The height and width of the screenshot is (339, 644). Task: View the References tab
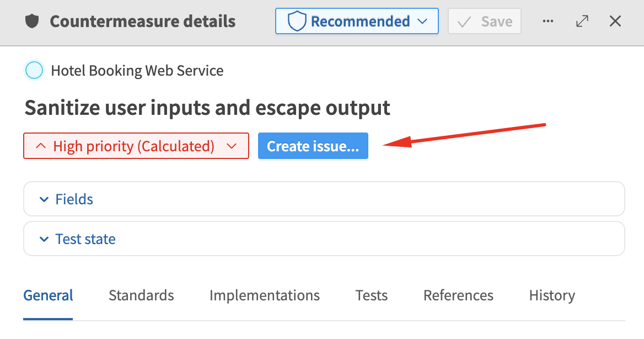458,295
